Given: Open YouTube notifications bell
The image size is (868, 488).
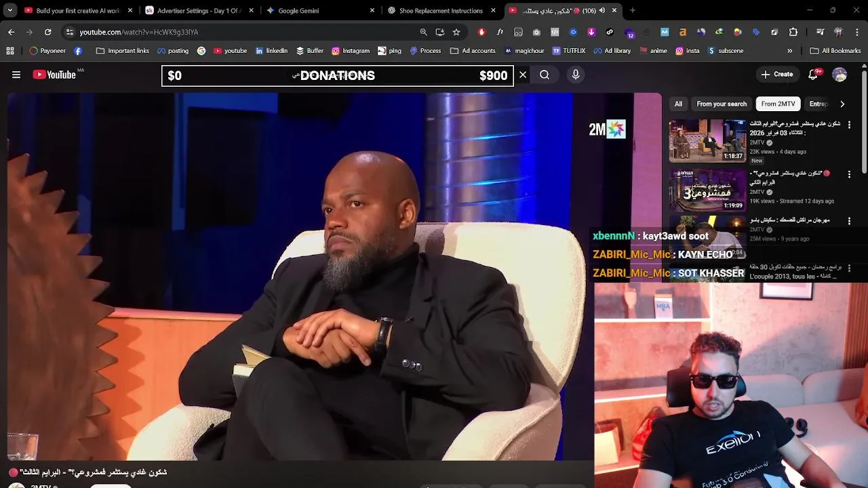Looking at the screenshot, I should click(813, 75).
